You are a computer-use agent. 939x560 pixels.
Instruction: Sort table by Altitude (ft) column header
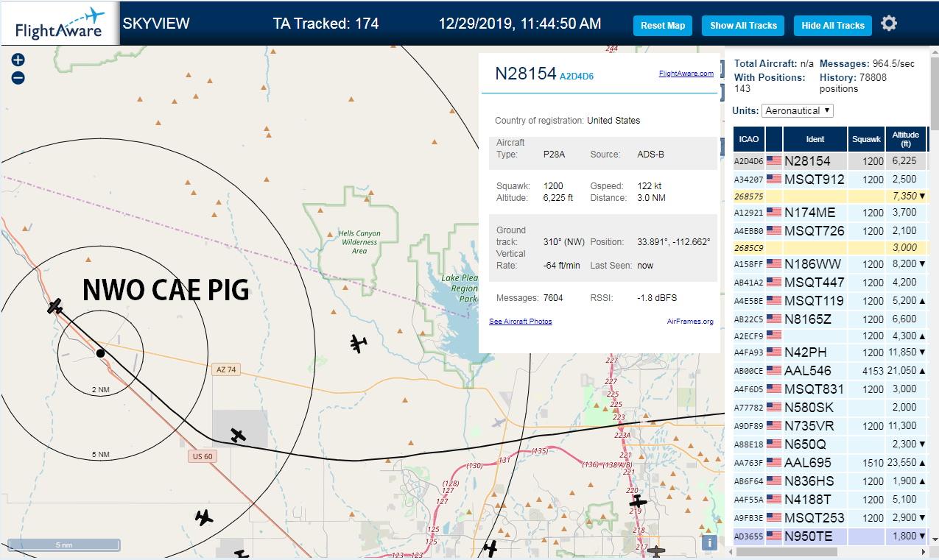[906, 139]
